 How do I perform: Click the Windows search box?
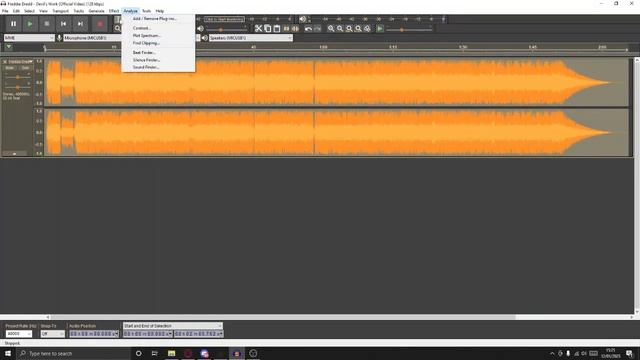(x=73, y=353)
